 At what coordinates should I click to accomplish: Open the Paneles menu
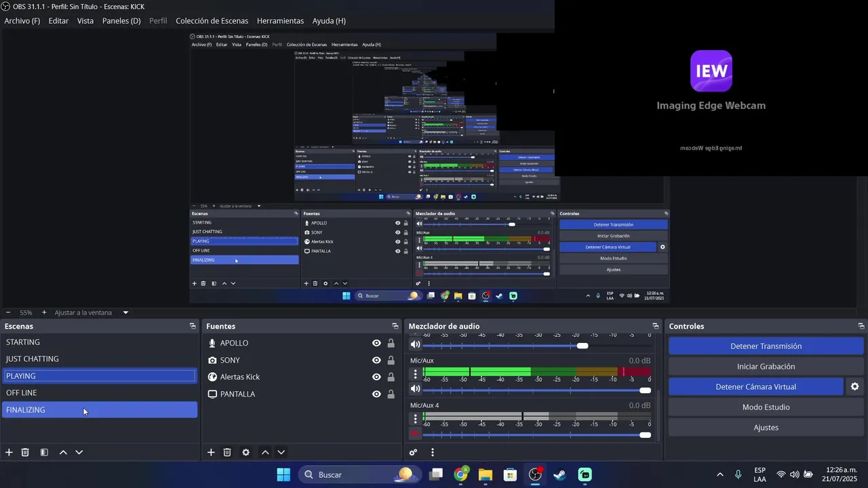point(121,21)
